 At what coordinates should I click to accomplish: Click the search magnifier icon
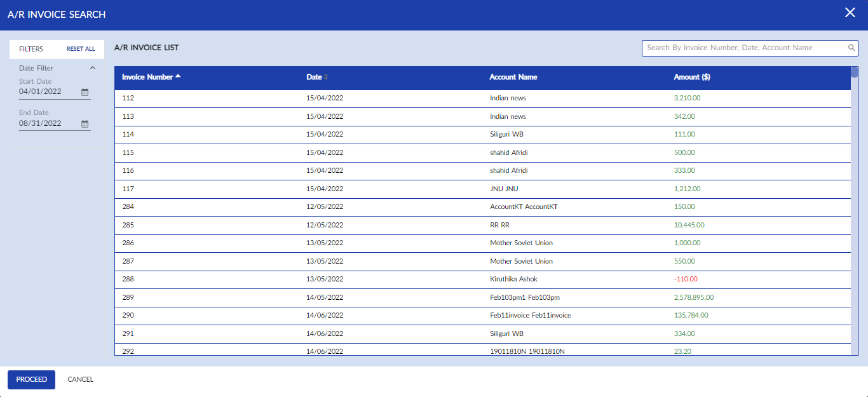click(x=851, y=48)
